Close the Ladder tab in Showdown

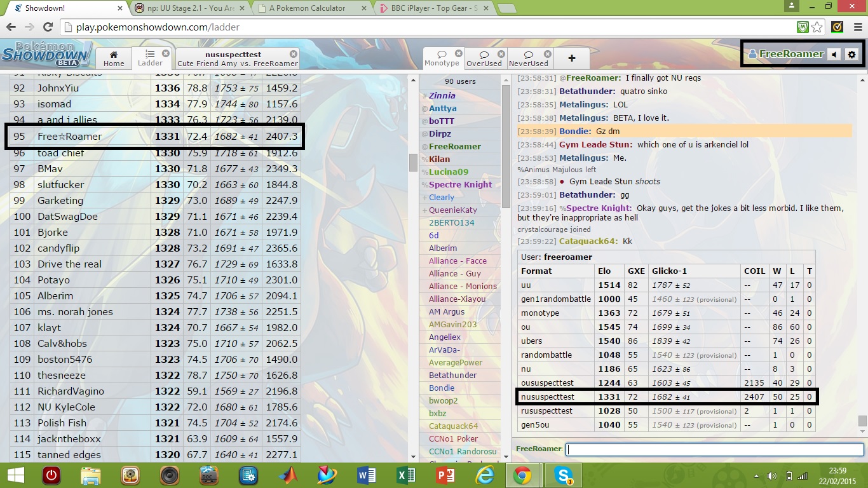click(166, 53)
